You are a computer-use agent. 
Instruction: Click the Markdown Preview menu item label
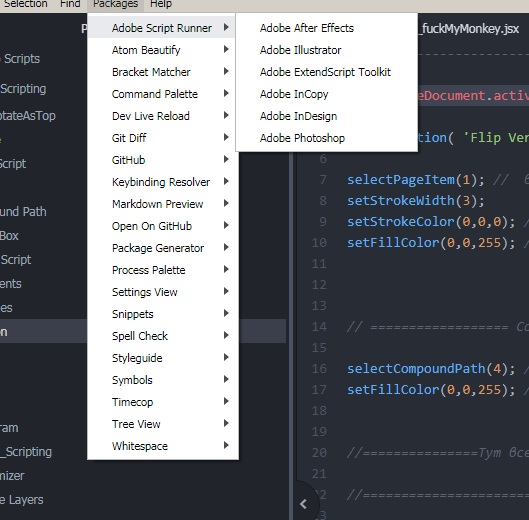click(158, 204)
